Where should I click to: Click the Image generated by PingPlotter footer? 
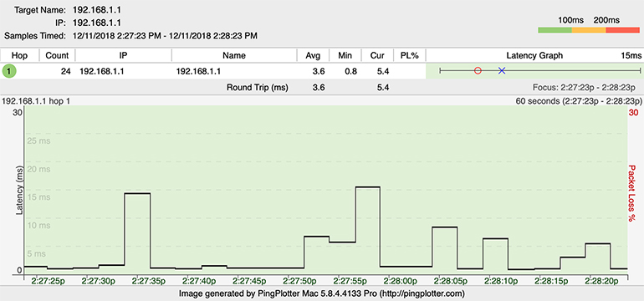pyautogui.click(x=322, y=293)
